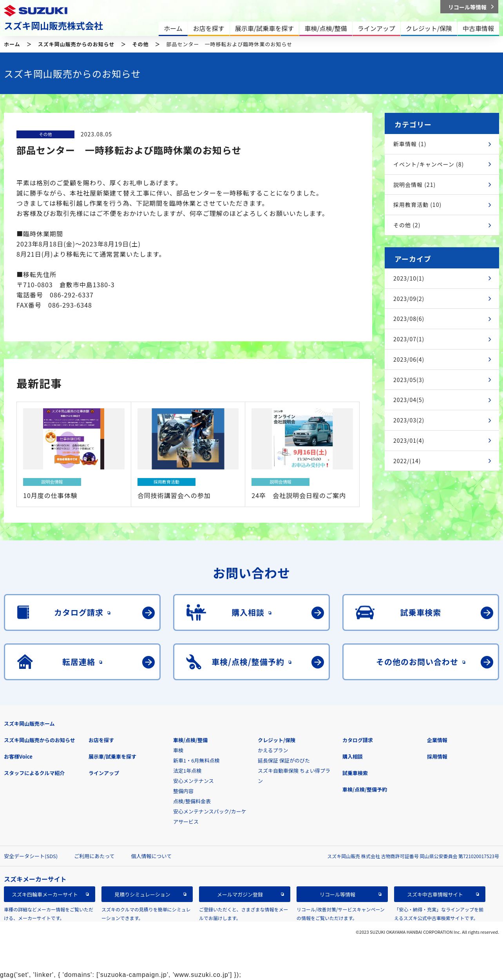503x980 pixels.
Task: Open the 2022/(14) archive chevron
Action: tap(490, 461)
